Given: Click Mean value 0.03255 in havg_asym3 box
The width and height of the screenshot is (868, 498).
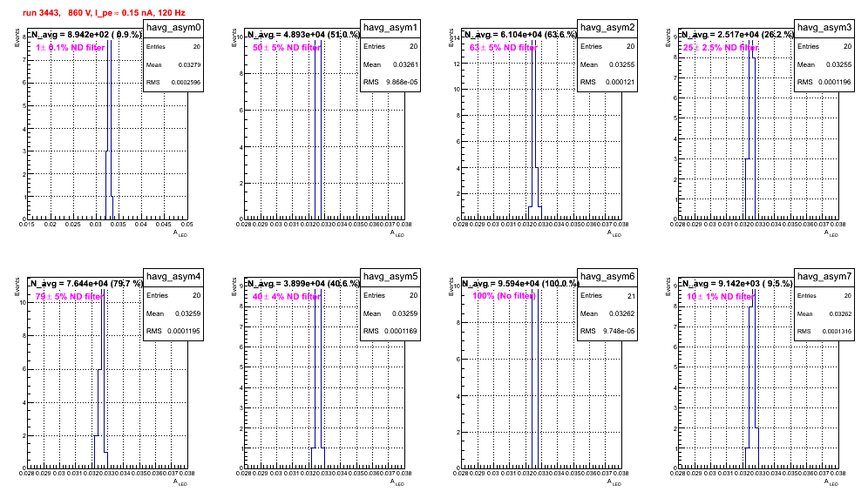Looking at the screenshot, I should pos(840,64).
